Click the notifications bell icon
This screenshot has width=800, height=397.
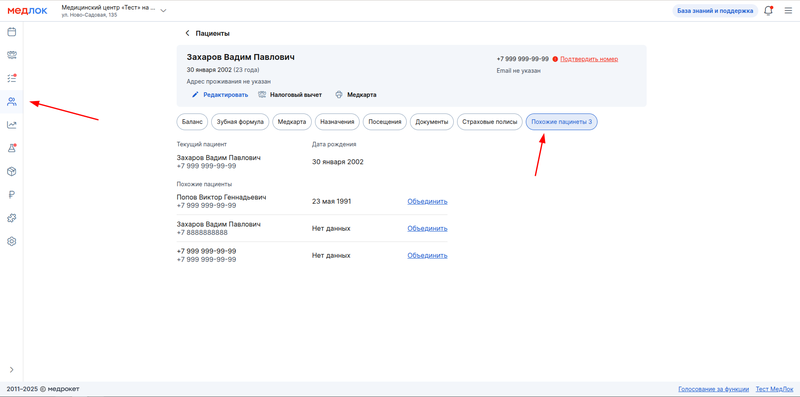click(768, 11)
